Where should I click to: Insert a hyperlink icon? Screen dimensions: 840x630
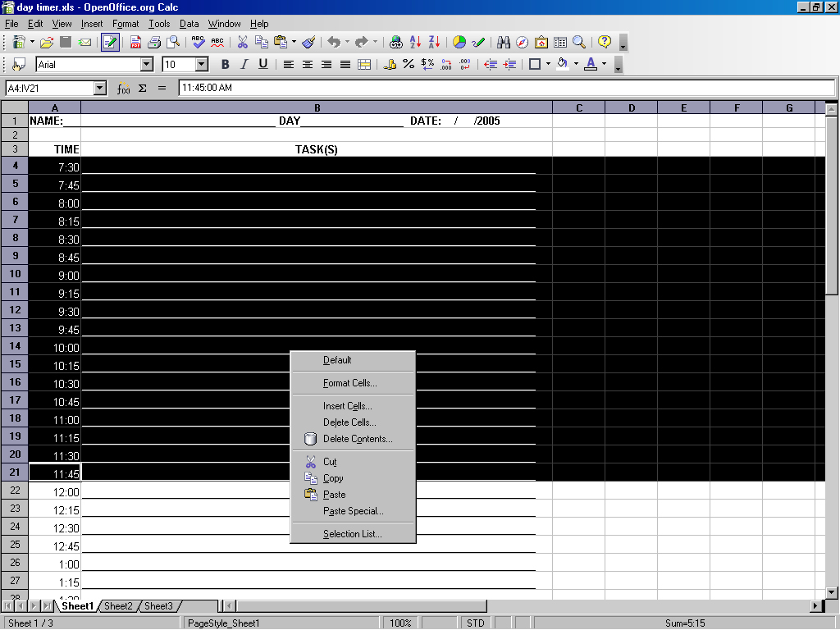click(396, 43)
